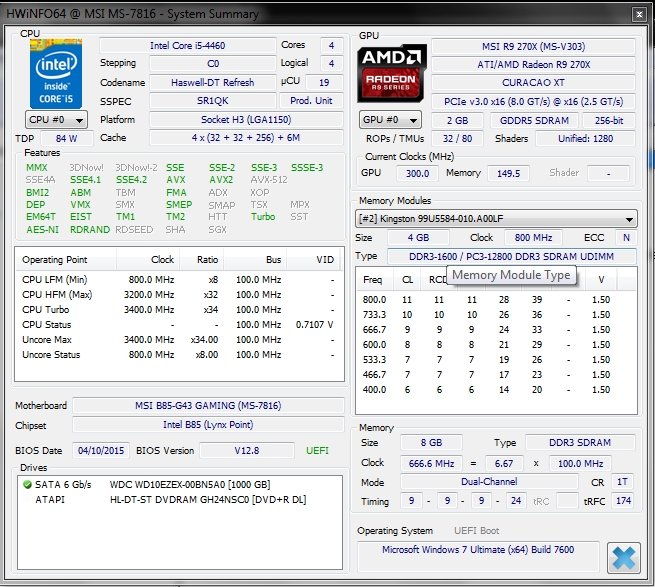Click the Dual-Channel mode field

pyautogui.click(x=489, y=482)
